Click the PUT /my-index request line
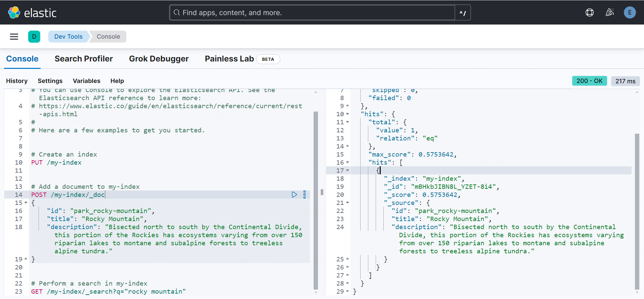This screenshot has height=299, width=644. tap(56, 163)
